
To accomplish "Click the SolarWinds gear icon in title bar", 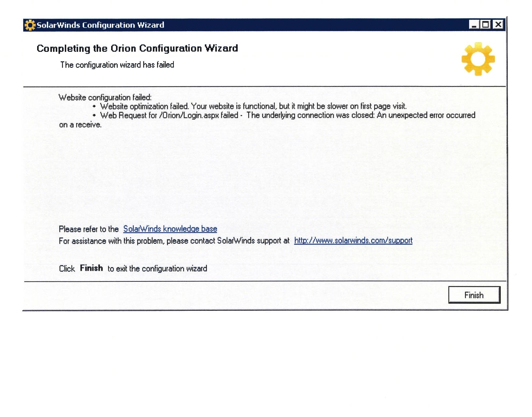I will (x=30, y=25).
